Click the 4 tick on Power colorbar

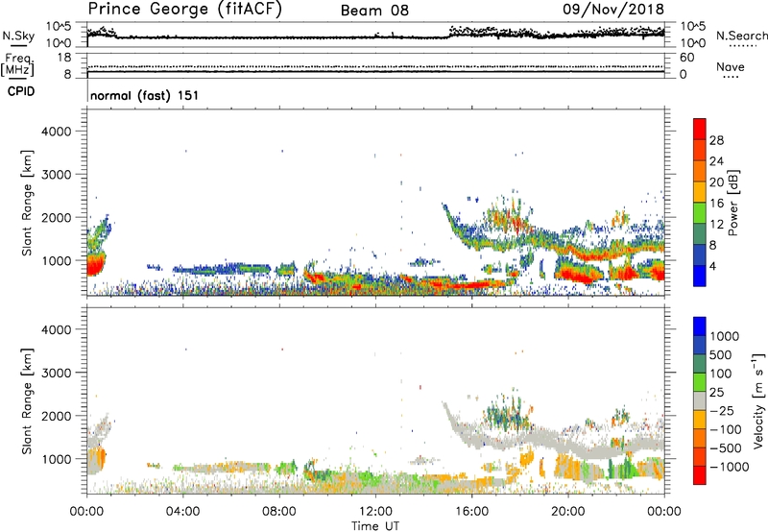[x=713, y=267]
